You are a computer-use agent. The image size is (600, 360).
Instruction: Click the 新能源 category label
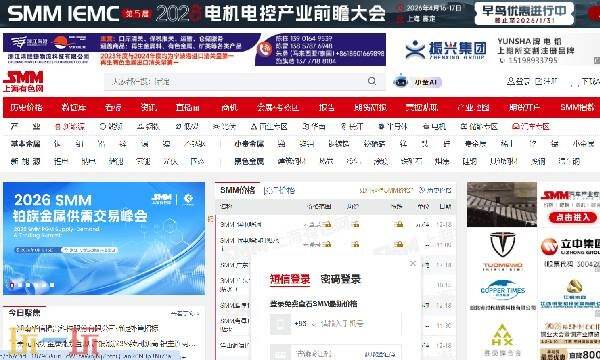[x=25, y=161]
